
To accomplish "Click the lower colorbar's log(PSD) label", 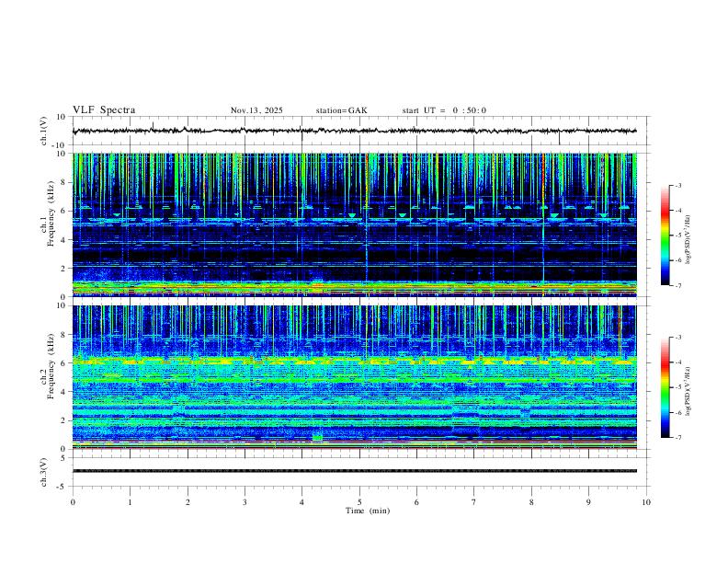I will click(x=688, y=392).
